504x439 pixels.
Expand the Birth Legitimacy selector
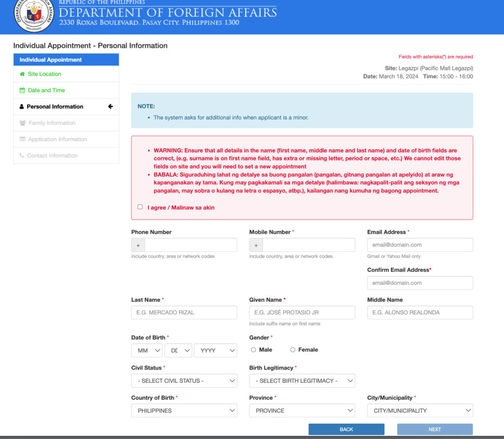pyautogui.click(x=302, y=380)
